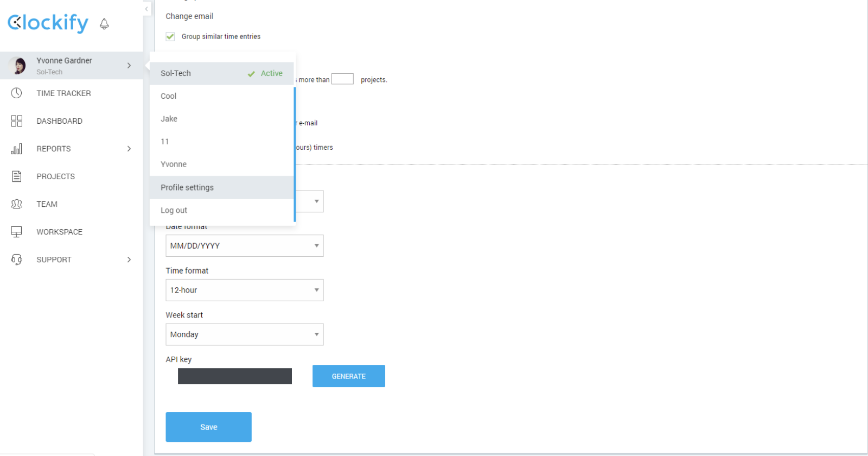Expand the Reports submenu chevron
The width and height of the screenshot is (868, 456).
[129, 149]
